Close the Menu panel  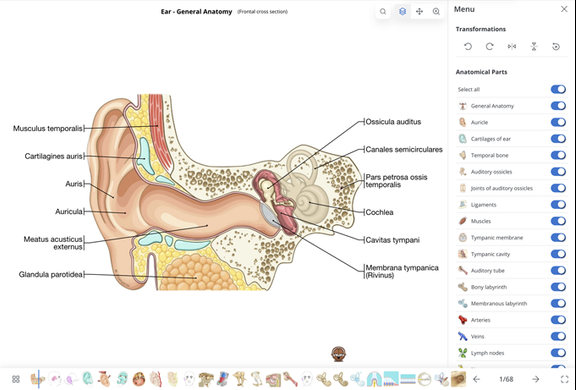point(564,9)
